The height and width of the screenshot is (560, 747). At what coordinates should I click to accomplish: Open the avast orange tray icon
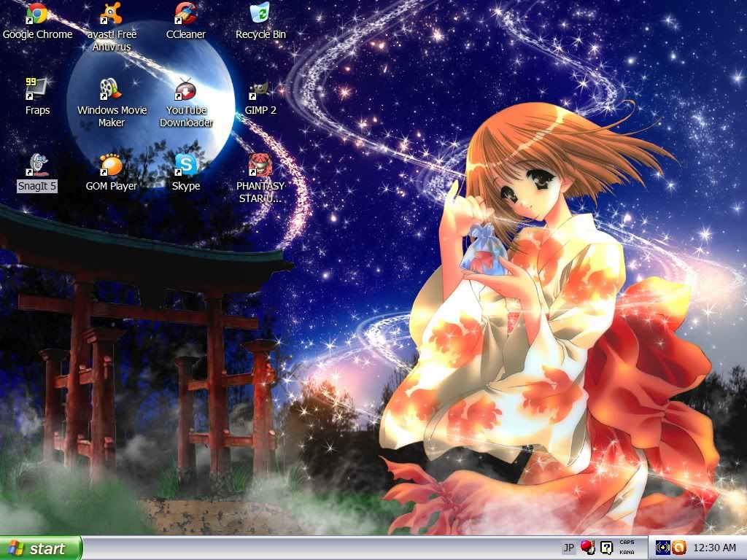point(679,548)
